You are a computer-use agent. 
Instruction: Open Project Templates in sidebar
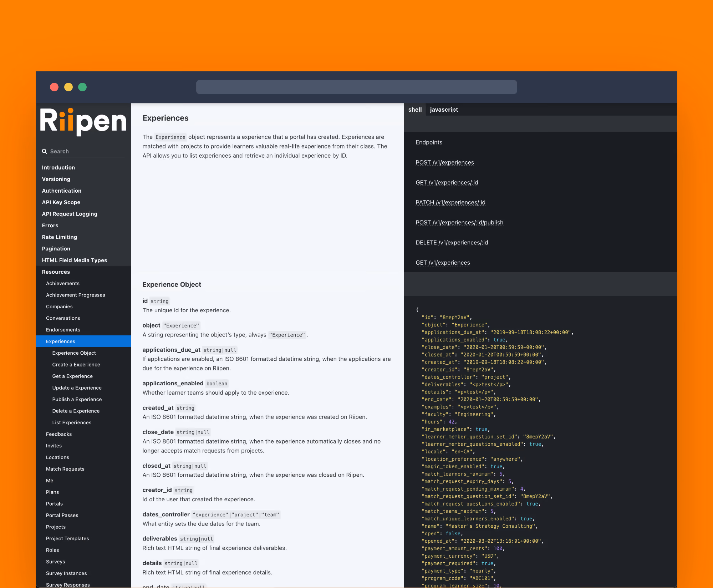pyautogui.click(x=67, y=538)
